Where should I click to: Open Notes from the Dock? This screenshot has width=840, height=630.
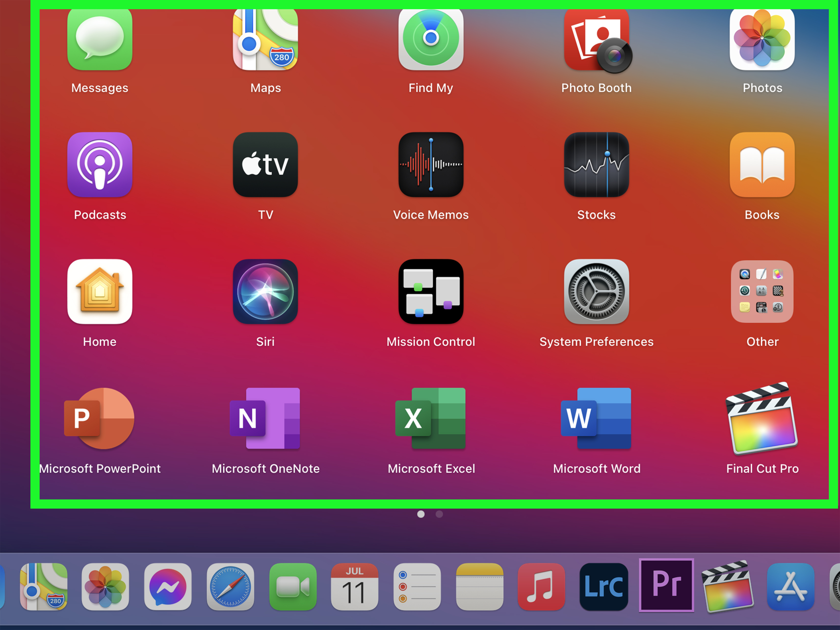(480, 587)
